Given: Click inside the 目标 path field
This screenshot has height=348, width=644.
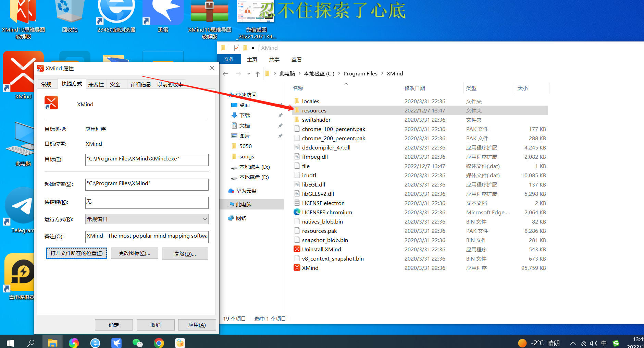Looking at the screenshot, I should pos(147,159).
